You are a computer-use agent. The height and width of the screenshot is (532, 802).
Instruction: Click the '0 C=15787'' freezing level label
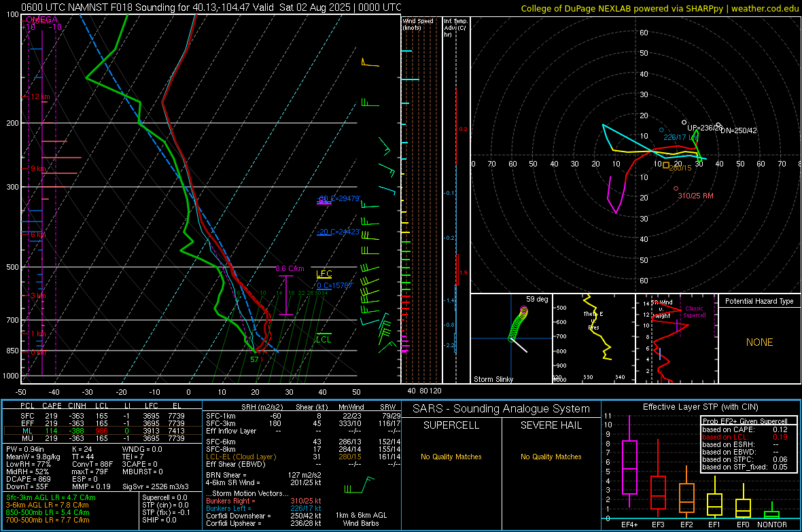coord(334,285)
